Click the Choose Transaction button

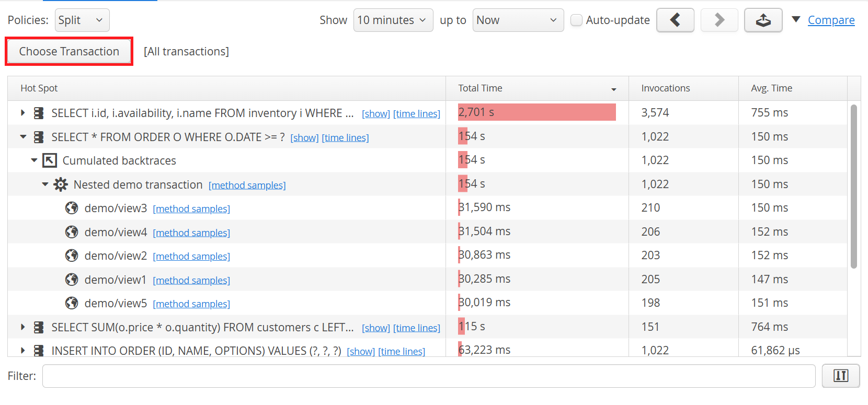69,51
